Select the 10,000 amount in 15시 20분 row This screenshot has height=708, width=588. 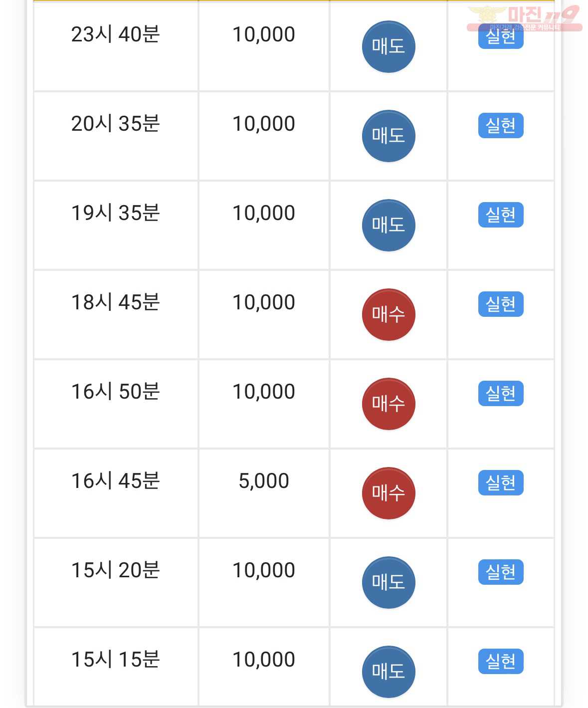coord(264,570)
